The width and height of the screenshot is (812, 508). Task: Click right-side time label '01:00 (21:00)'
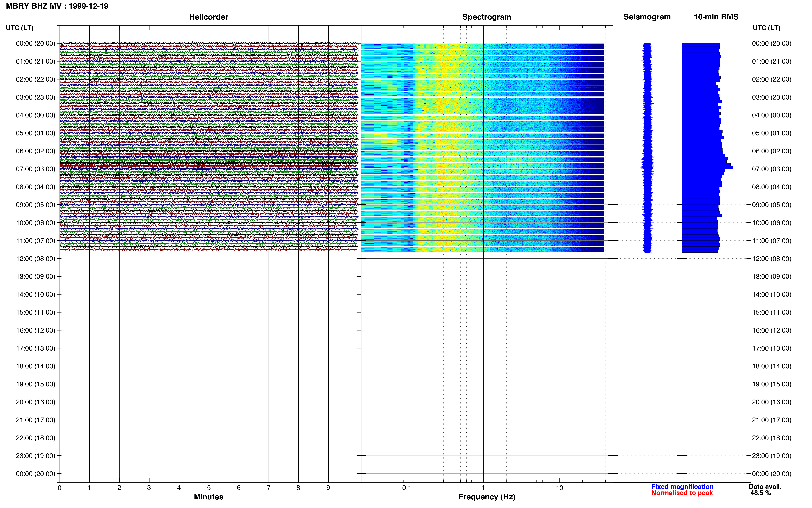pyautogui.click(x=772, y=61)
